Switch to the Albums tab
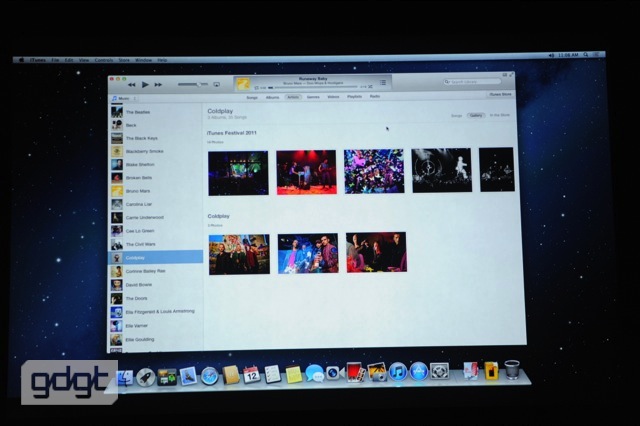 [x=272, y=98]
